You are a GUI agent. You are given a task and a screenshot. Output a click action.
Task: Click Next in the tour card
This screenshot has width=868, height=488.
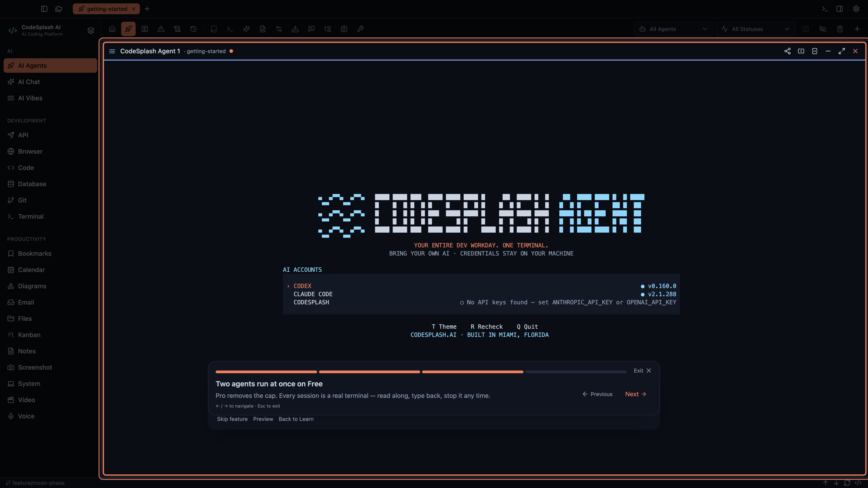point(635,394)
